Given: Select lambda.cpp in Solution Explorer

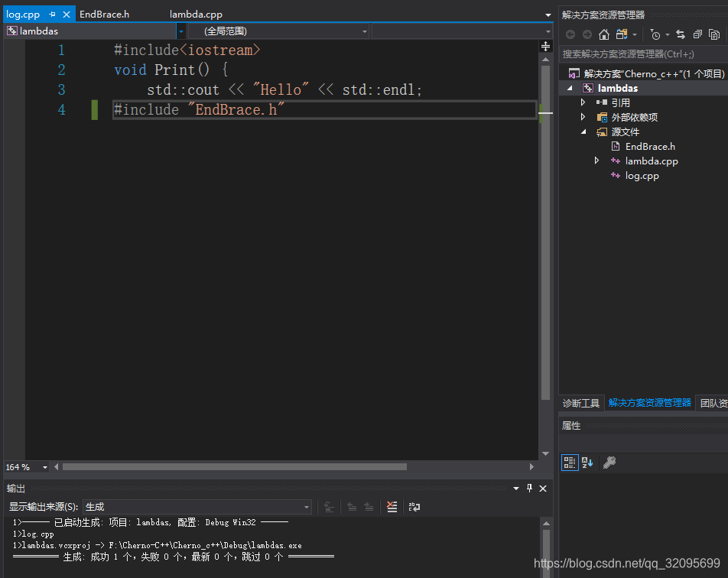Looking at the screenshot, I should pyautogui.click(x=652, y=161).
